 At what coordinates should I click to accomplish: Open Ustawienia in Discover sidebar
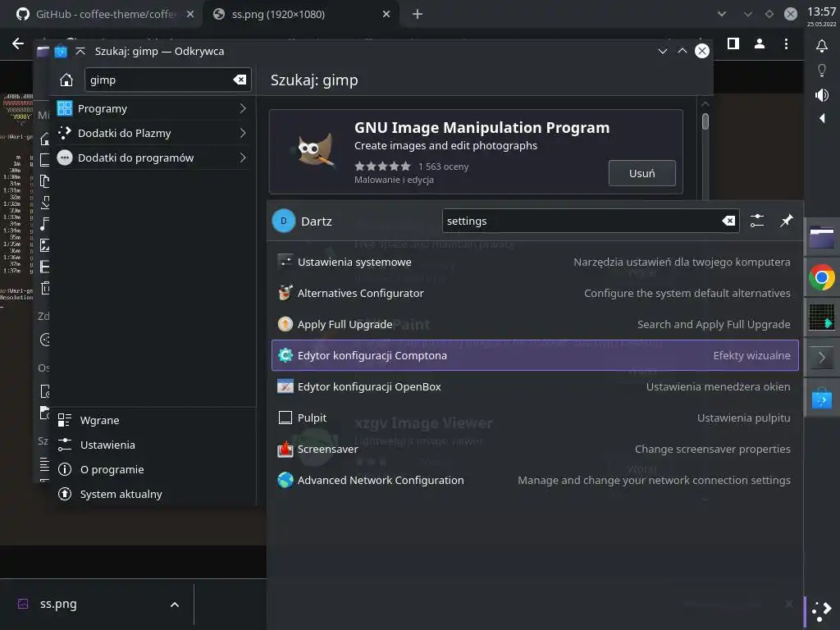(x=153, y=445)
